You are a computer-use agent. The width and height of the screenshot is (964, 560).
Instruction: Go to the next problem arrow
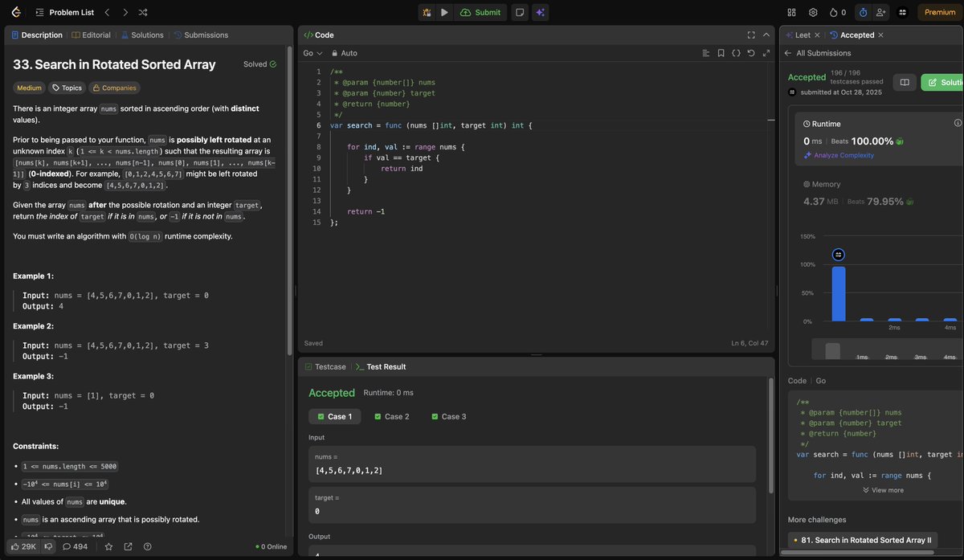point(125,12)
